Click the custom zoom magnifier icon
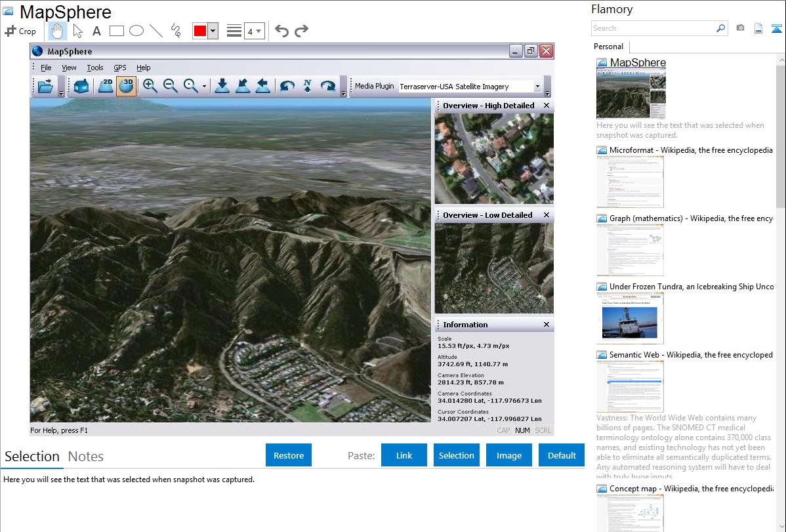 click(x=190, y=86)
